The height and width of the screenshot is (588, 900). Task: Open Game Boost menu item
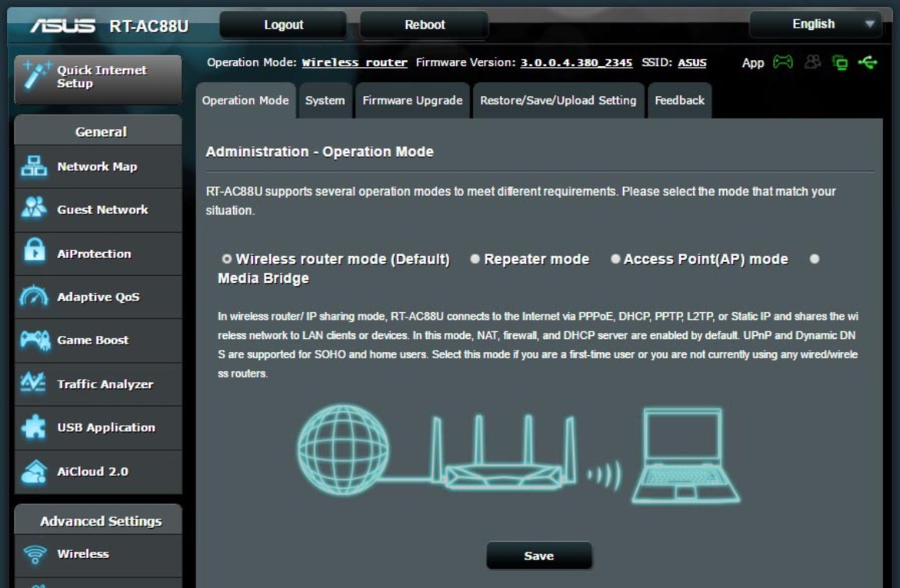point(98,341)
